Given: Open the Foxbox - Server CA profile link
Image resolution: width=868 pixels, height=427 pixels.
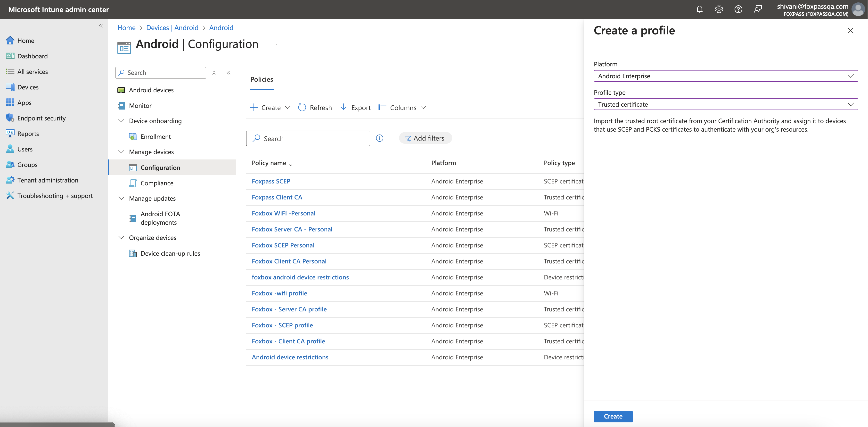Looking at the screenshot, I should pyautogui.click(x=289, y=309).
